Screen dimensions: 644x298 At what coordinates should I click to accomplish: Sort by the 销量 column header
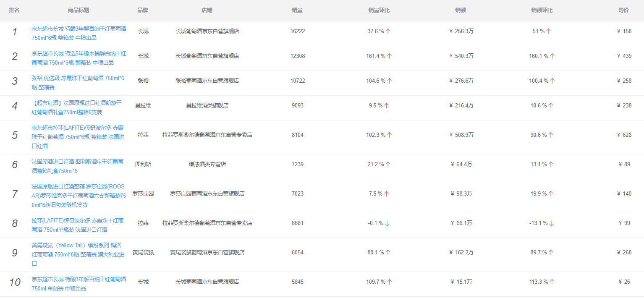coord(297,10)
